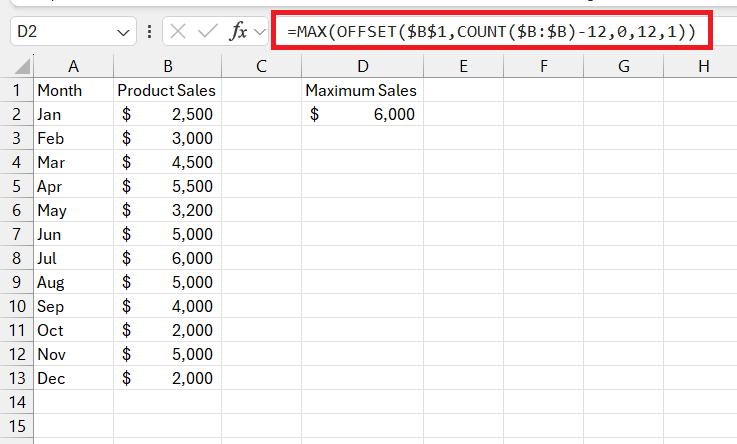Select Aug sales value in row 9

(x=167, y=282)
